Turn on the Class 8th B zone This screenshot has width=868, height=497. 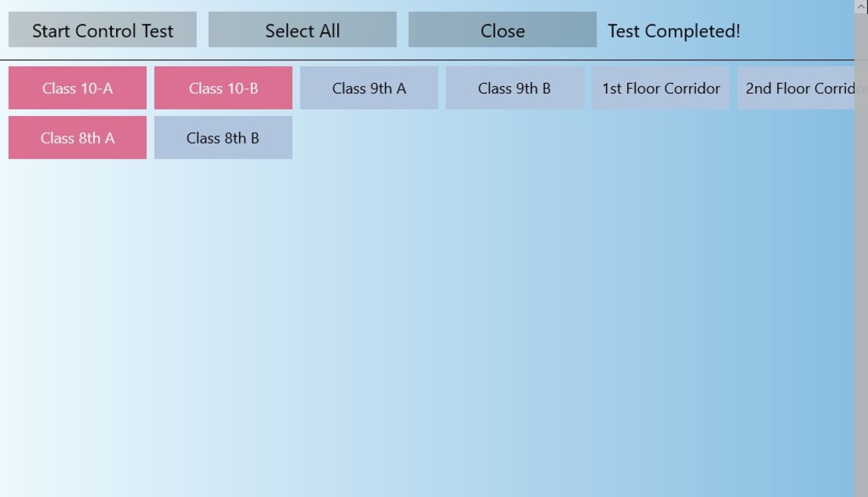tap(223, 138)
